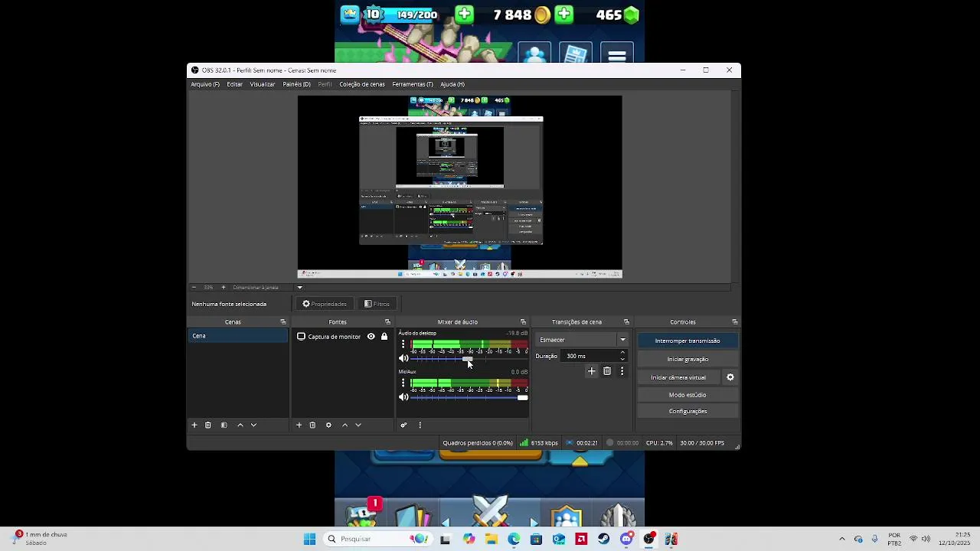Screen dimensions: 980x551
Task: Open the Coleção de cenas menu
Action: click(362, 84)
